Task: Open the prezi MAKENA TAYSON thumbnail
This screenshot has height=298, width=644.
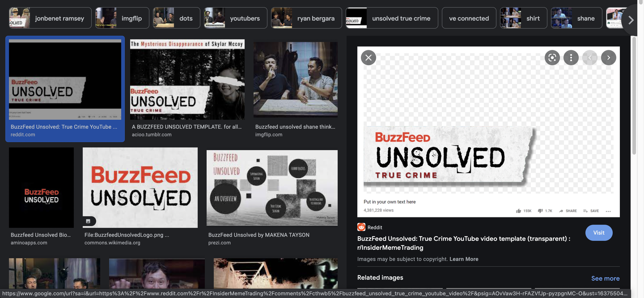Action: point(272,188)
